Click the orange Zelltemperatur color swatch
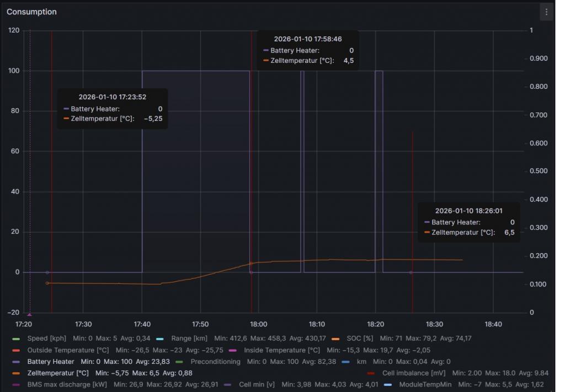565x392 pixels. coord(16,374)
